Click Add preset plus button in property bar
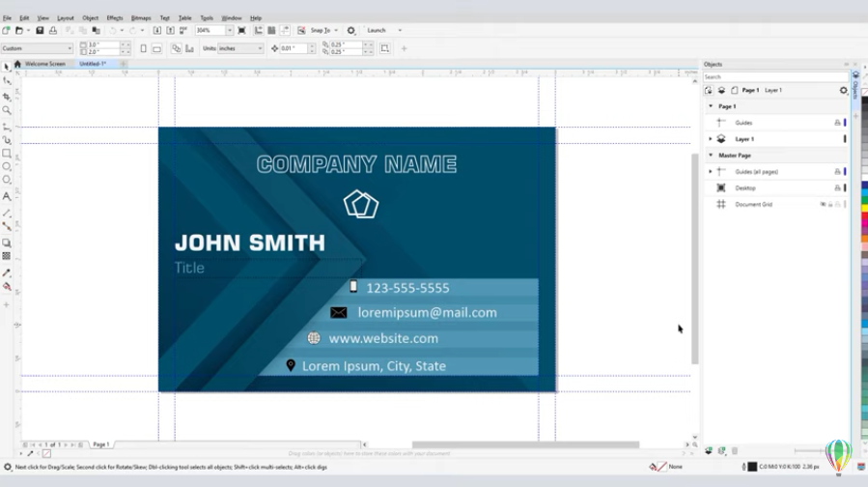 click(405, 48)
